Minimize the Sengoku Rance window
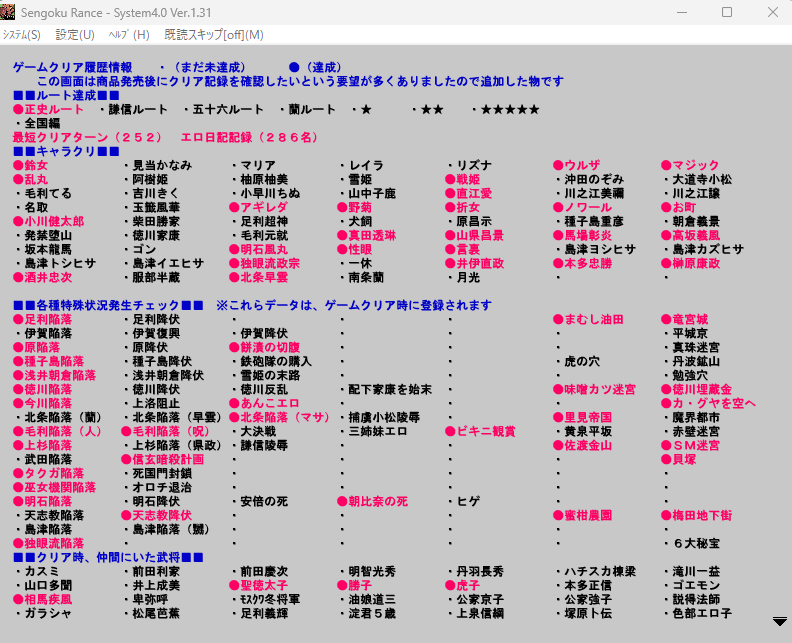This screenshot has height=643, width=792. click(682, 12)
